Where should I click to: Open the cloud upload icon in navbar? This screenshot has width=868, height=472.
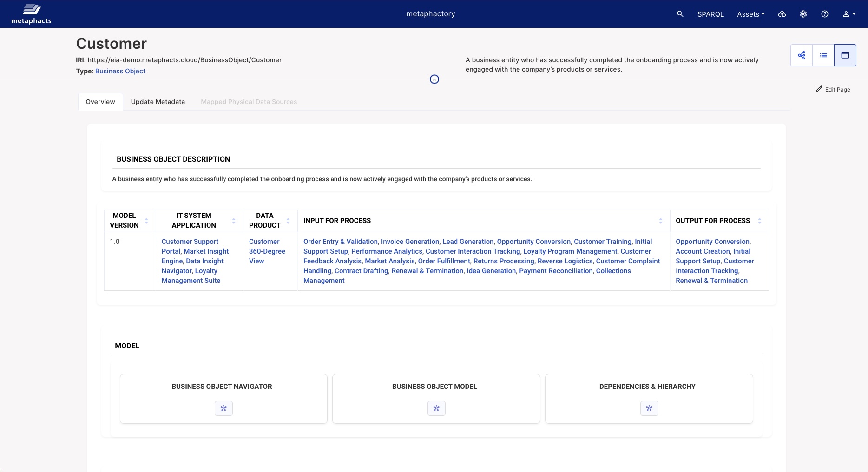click(782, 14)
